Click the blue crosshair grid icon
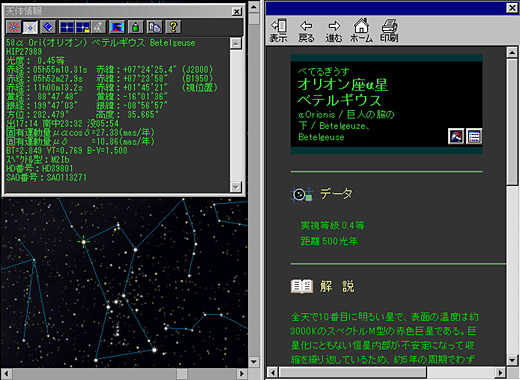 (67, 27)
